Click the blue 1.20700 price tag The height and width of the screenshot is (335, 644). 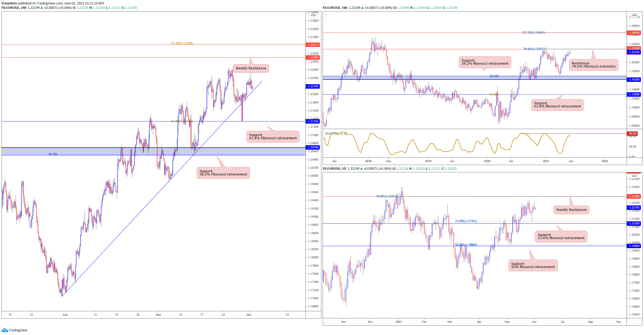[x=312, y=148]
